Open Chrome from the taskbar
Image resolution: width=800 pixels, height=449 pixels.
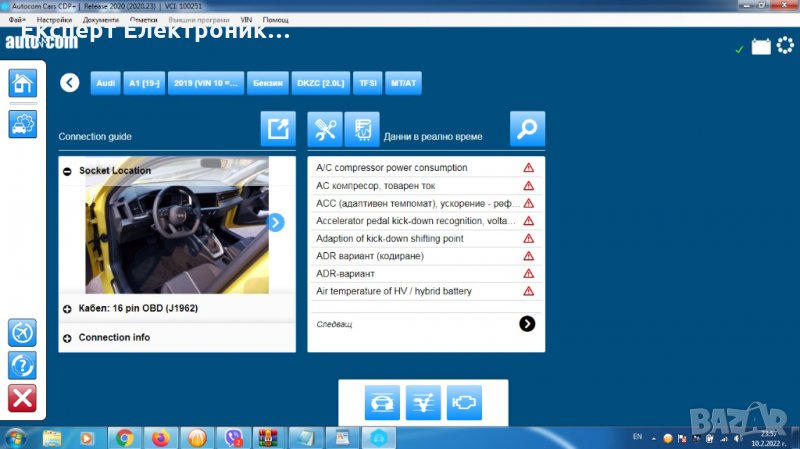[124, 438]
